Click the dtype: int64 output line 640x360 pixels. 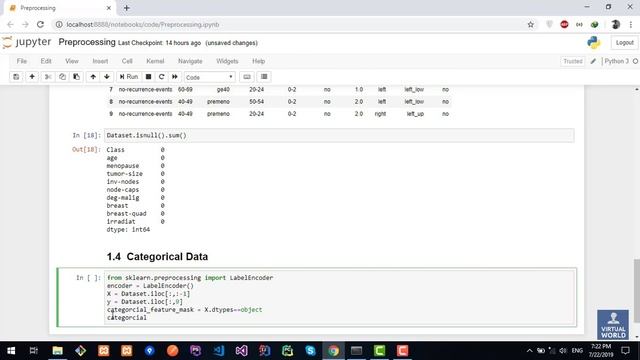[128, 230]
